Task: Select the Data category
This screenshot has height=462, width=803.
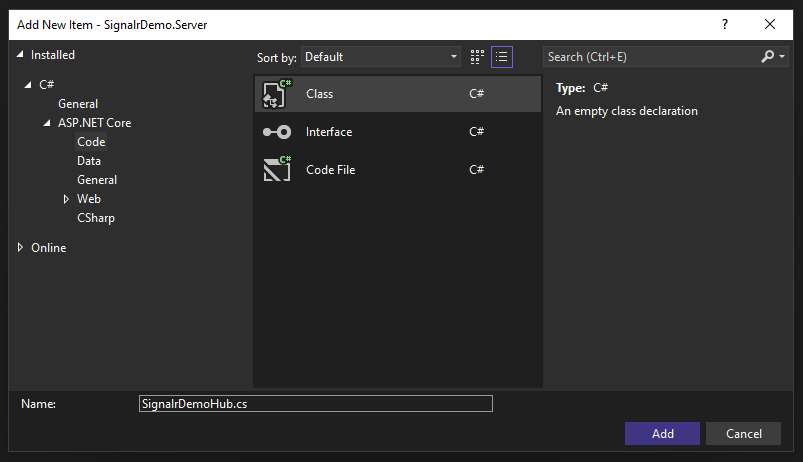Action: tap(89, 161)
